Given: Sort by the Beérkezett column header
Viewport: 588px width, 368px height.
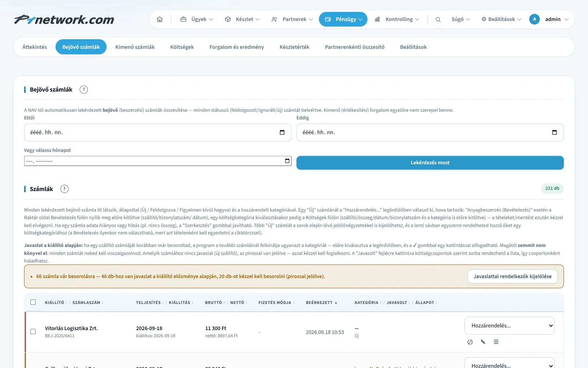Looking at the screenshot, I should [322, 302].
